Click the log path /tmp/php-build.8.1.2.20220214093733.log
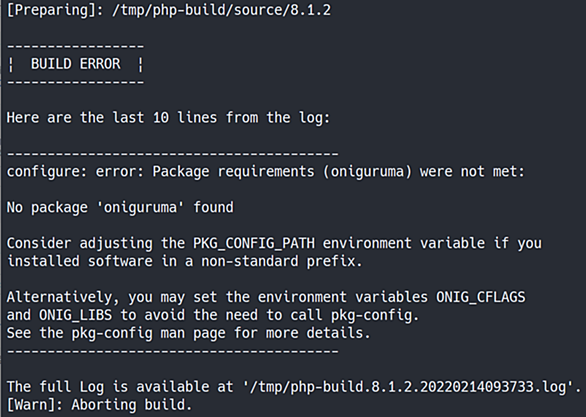Image resolution: width=586 pixels, height=417 pixels. pos(408,387)
